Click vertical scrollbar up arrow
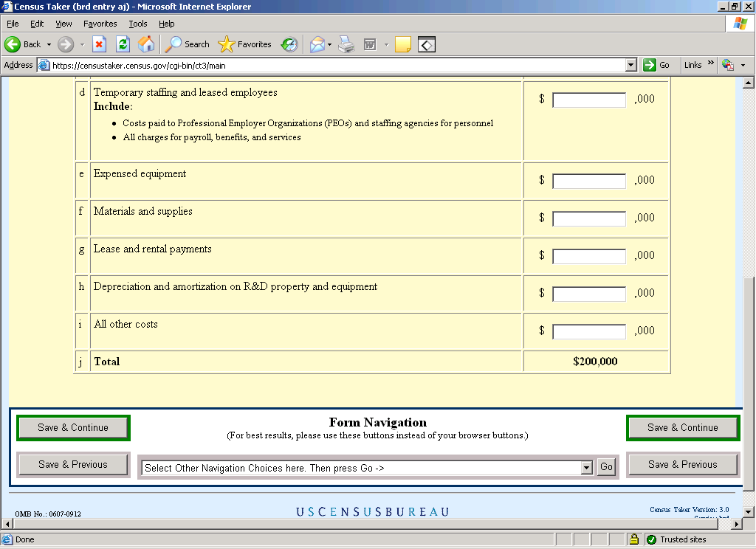The image size is (756, 549). point(749,83)
